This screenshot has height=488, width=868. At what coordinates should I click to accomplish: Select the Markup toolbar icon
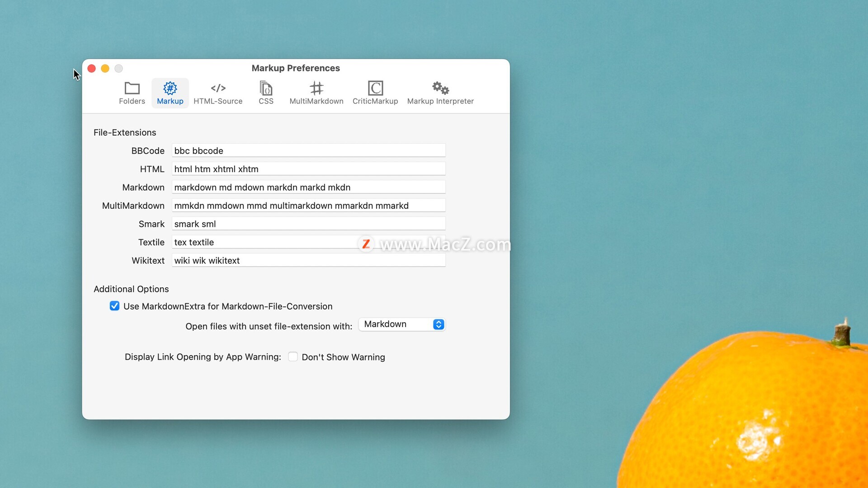coord(170,93)
